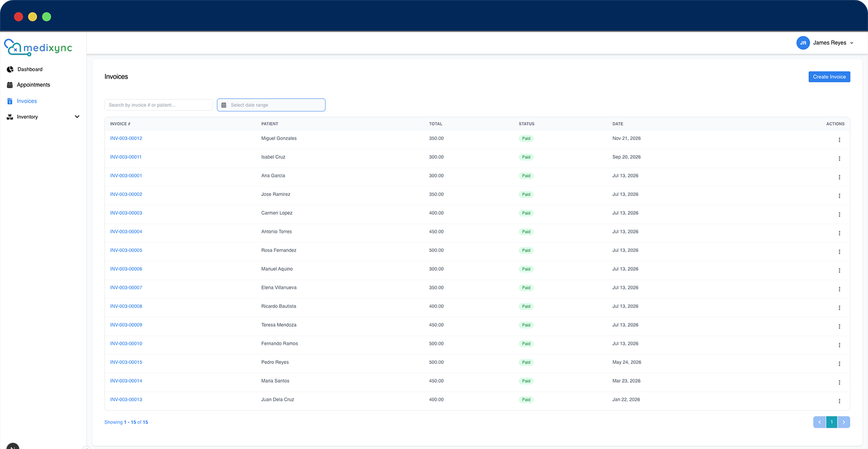This screenshot has width=868, height=449.
Task: Open actions menu for Isabel Cruz's invoice
Action: [x=839, y=158]
